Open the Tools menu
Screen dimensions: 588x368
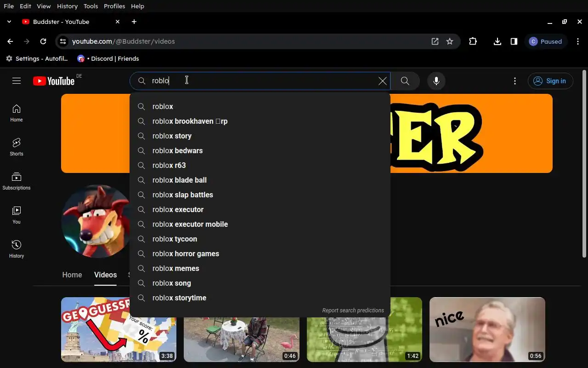90,6
